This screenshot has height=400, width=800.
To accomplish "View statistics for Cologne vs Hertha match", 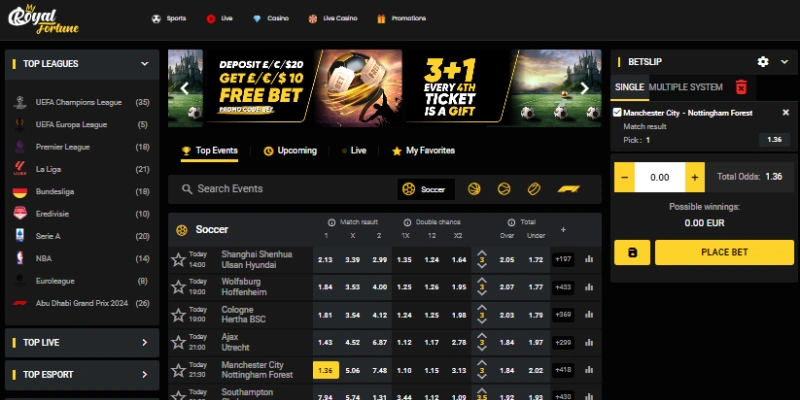I will [x=589, y=314].
